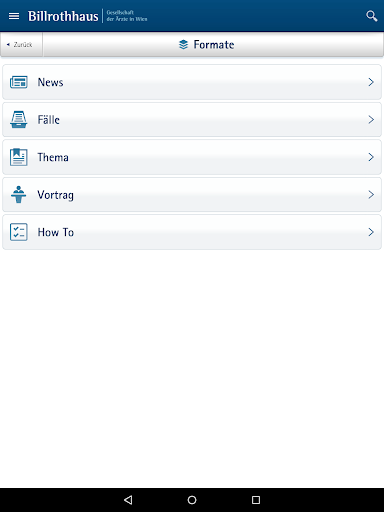Tap the Android back navigation button
384x512 pixels.
point(128,500)
